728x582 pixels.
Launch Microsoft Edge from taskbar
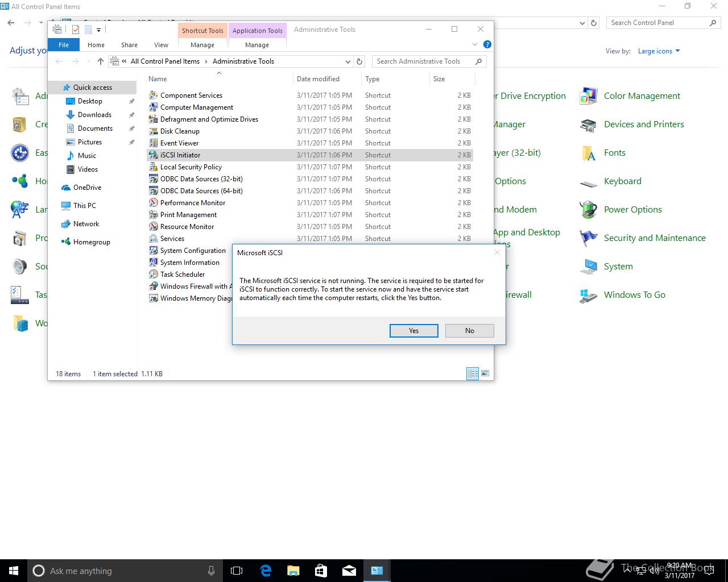coord(266,571)
